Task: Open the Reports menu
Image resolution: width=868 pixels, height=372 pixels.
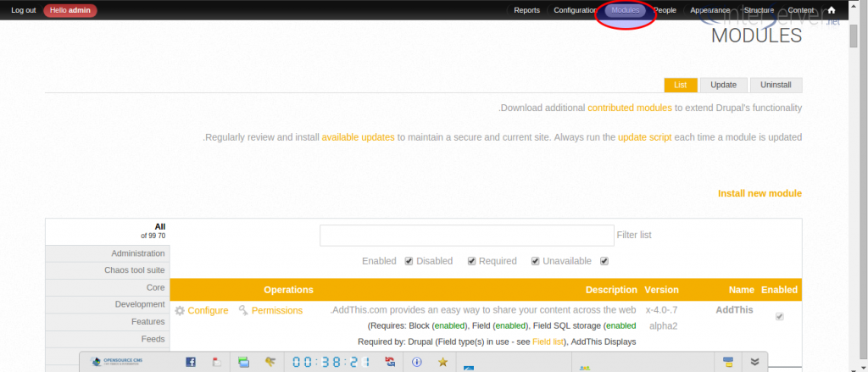Action: tap(526, 10)
